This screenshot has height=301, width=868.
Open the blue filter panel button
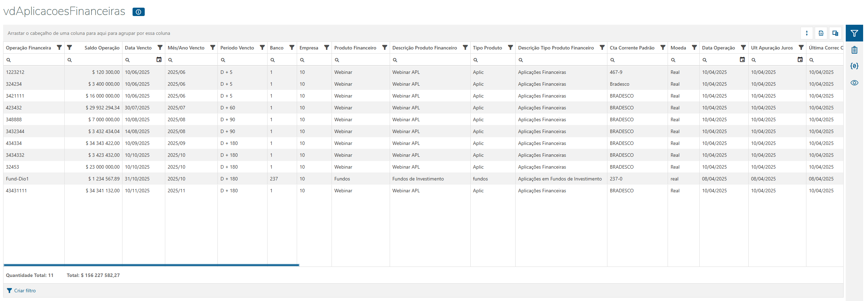[854, 33]
